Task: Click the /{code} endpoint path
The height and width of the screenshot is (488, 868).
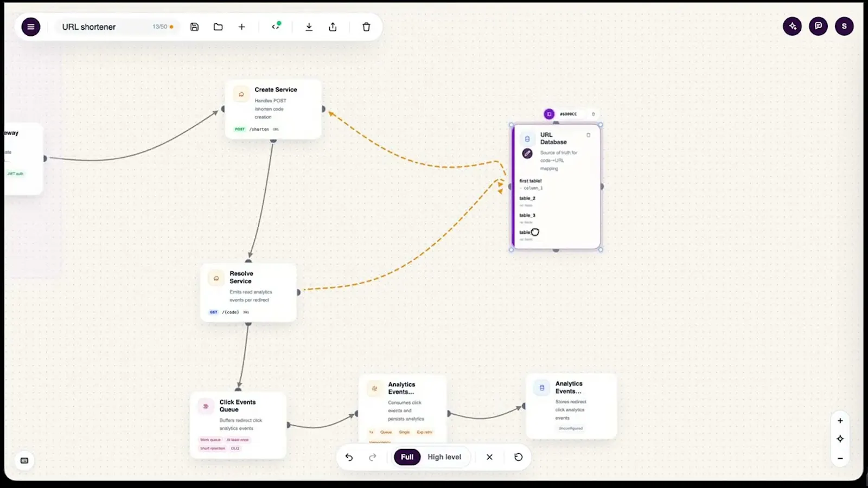Action: pos(231,312)
